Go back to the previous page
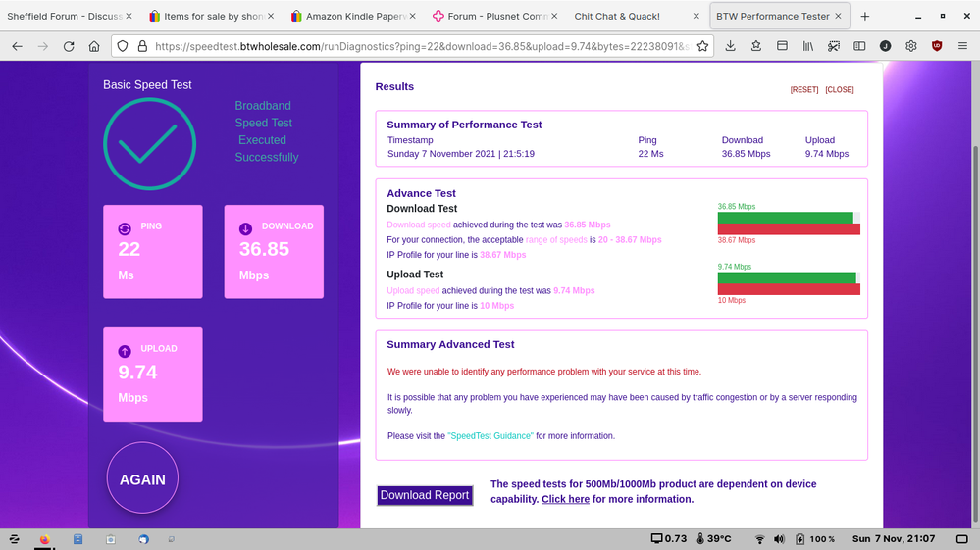 17,46
